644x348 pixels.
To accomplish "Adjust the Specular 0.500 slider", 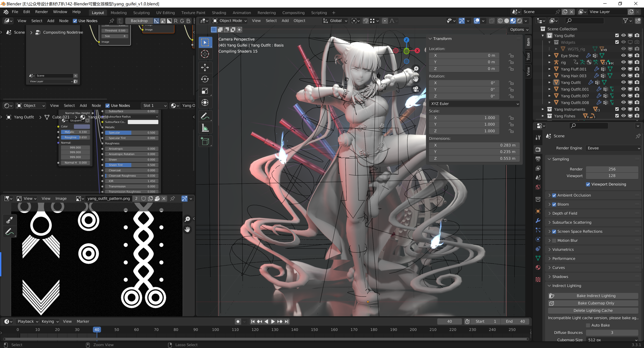I will click(132, 133).
